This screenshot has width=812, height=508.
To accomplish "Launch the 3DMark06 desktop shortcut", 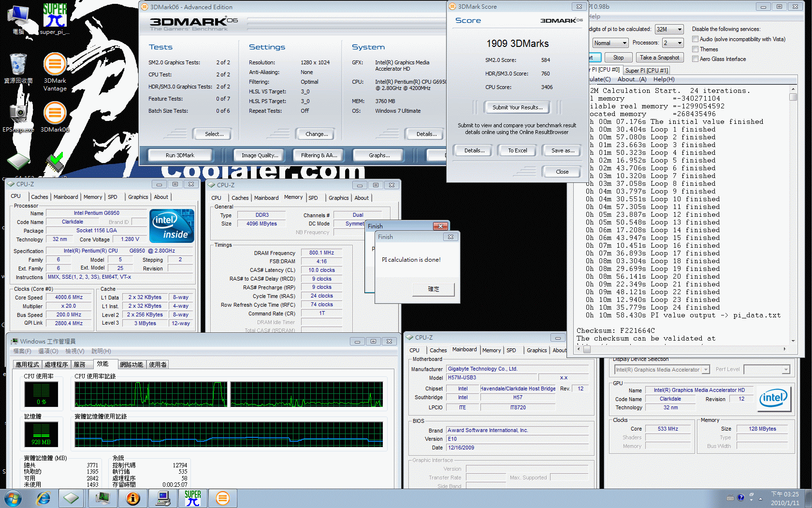I will coord(55,117).
